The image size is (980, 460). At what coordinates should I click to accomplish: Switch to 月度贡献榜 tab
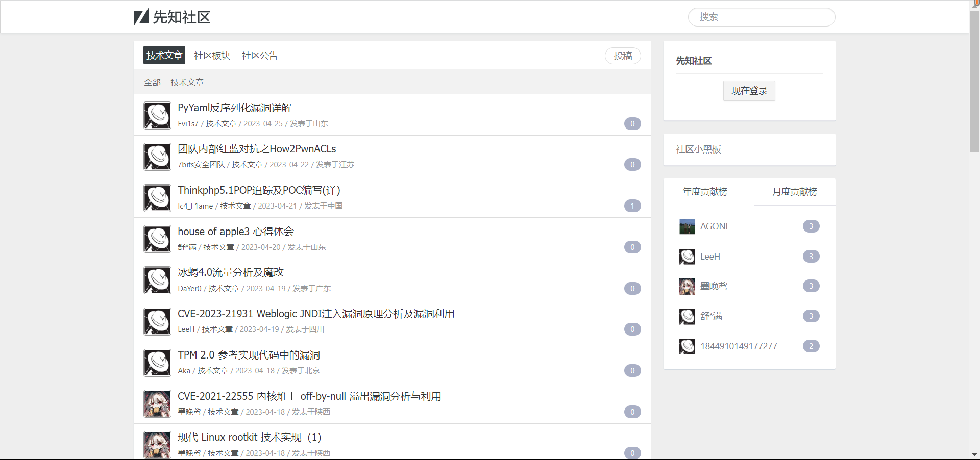pos(794,192)
